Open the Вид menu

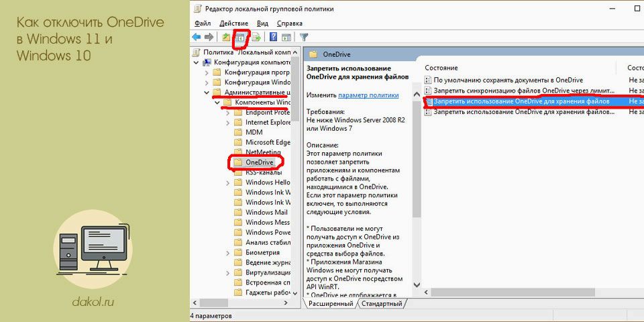(x=262, y=23)
